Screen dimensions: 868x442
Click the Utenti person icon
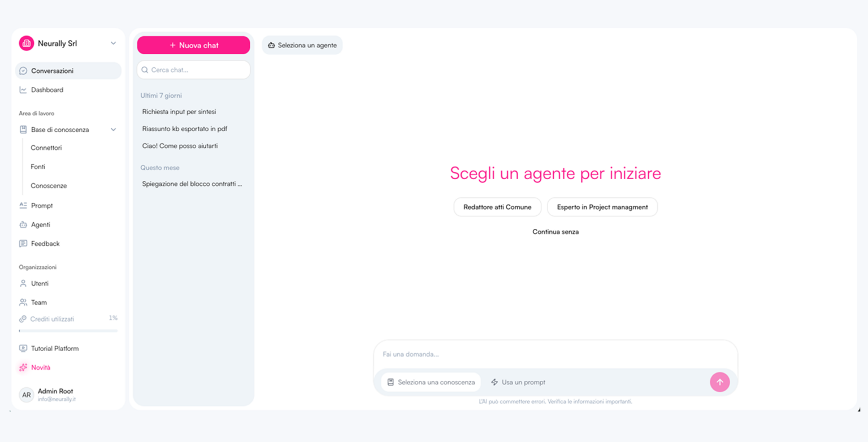[23, 283]
